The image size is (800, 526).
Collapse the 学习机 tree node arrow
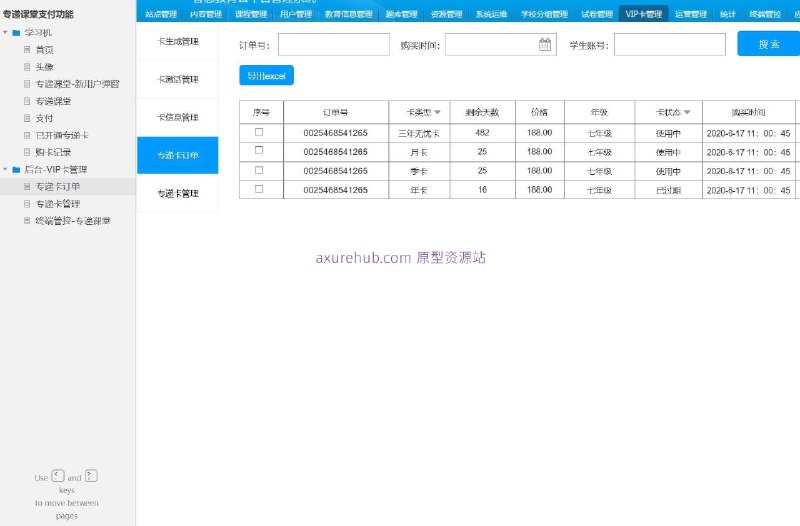(5, 33)
